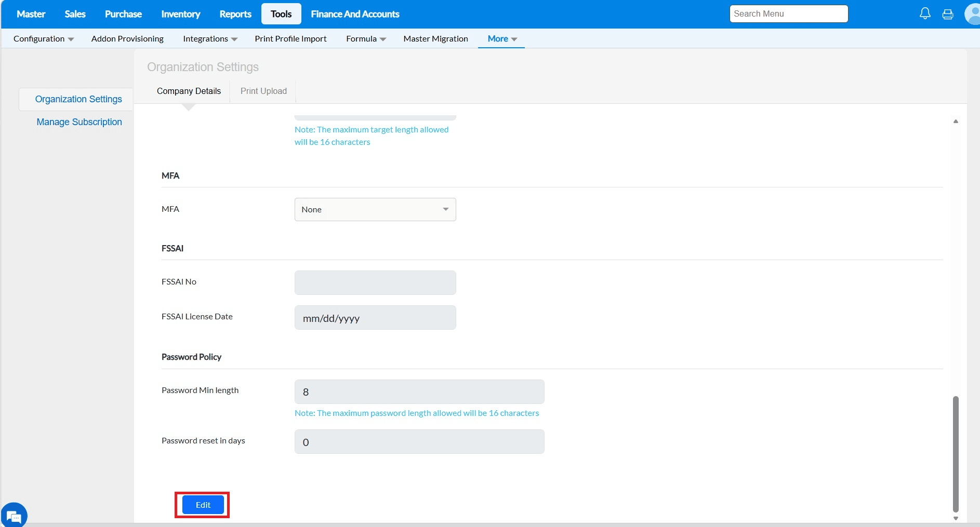Click the maximum target length note
980x527 pixels.
(372, 136)
